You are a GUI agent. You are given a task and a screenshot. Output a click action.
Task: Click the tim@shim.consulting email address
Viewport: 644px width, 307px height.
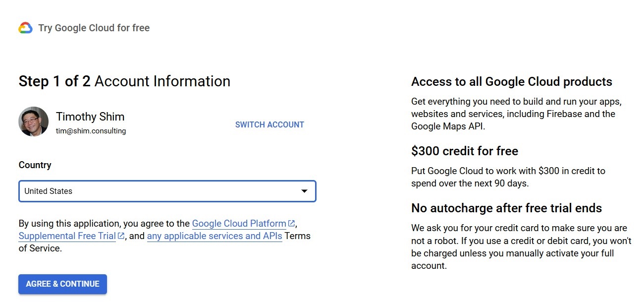91,131
